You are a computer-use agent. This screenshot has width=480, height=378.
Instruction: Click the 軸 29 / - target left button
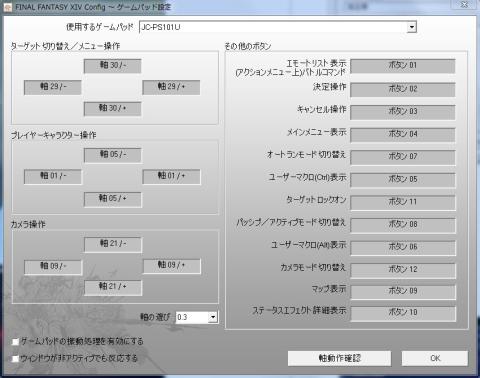[53, 87]
